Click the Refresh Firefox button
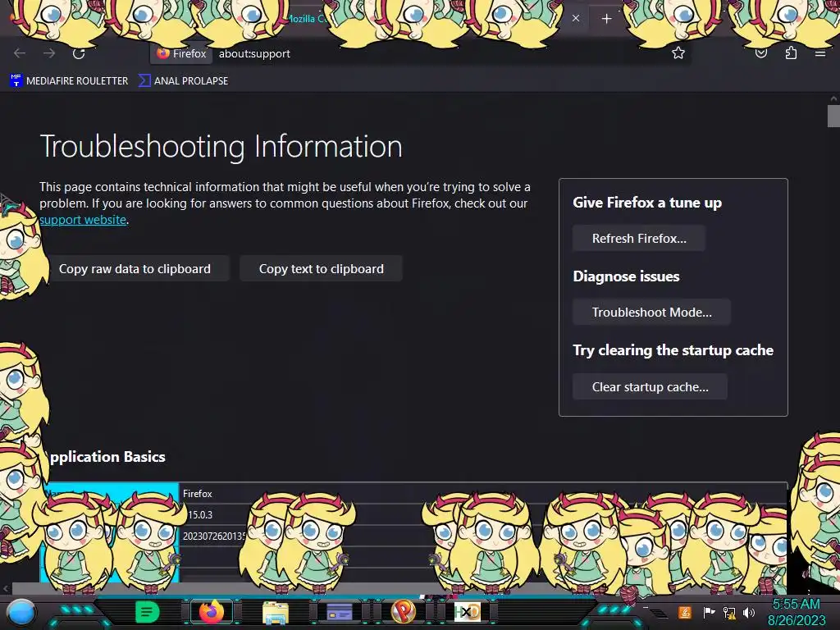Viewport: 840px width, 630px height. (638, 239)
